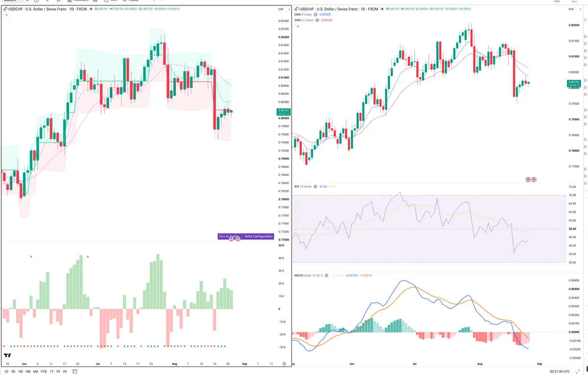
Task: Select the 3M time range
Action: coord(28,372)
